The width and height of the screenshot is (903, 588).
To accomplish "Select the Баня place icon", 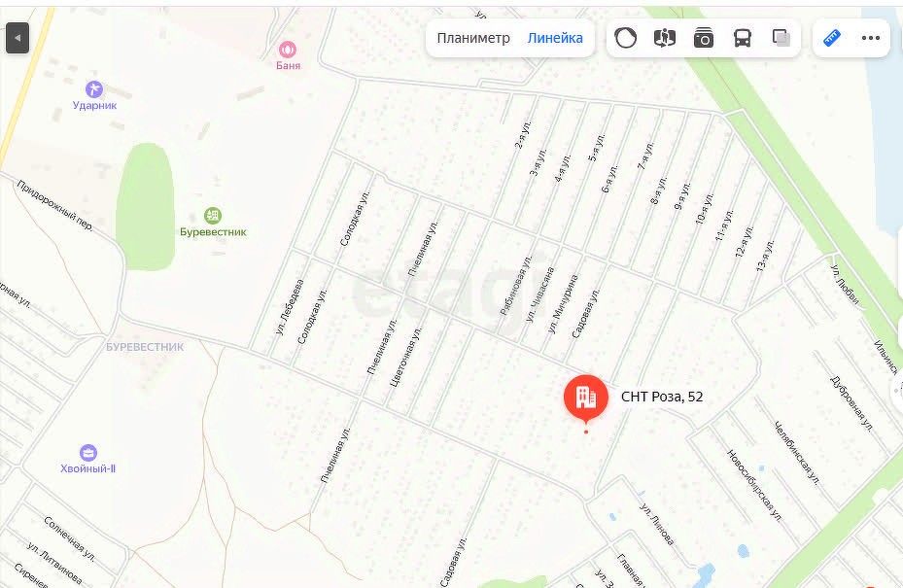I will pyautogui.click(x=288, y=50).
